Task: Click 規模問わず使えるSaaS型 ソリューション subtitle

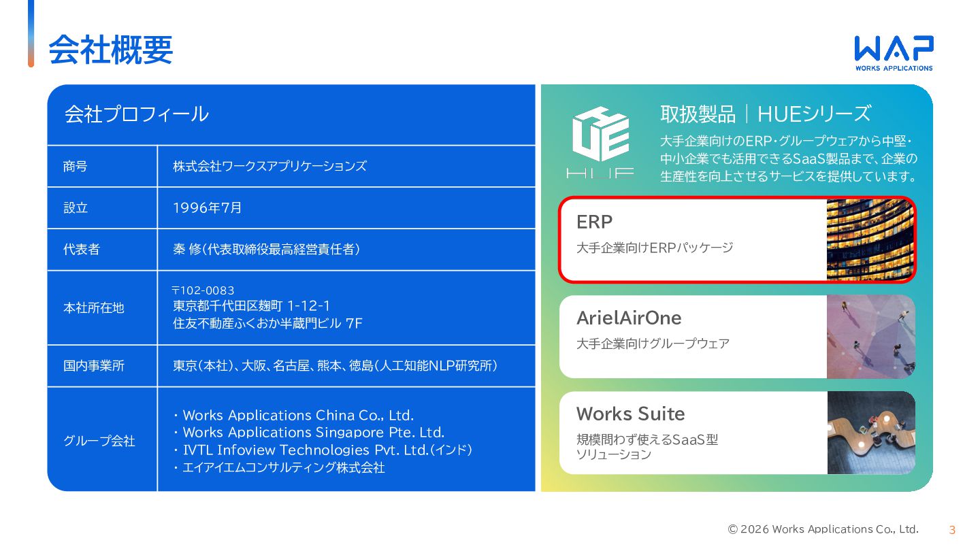Action: tap(647, 447)
